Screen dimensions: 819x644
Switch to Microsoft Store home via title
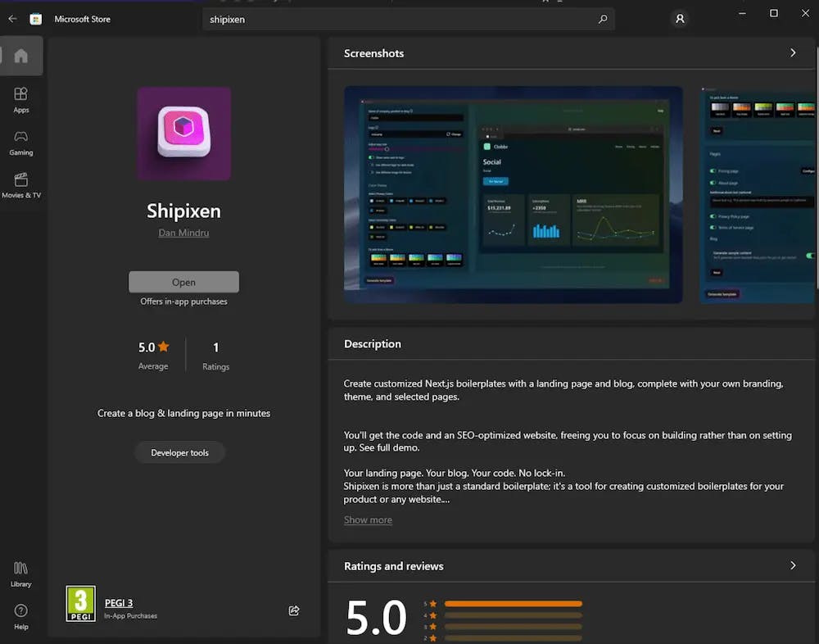(x=82, y=19)
